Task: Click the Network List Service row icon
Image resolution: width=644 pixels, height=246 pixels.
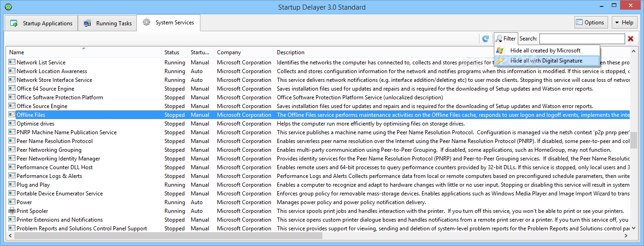Action: [x=12, y=62]
